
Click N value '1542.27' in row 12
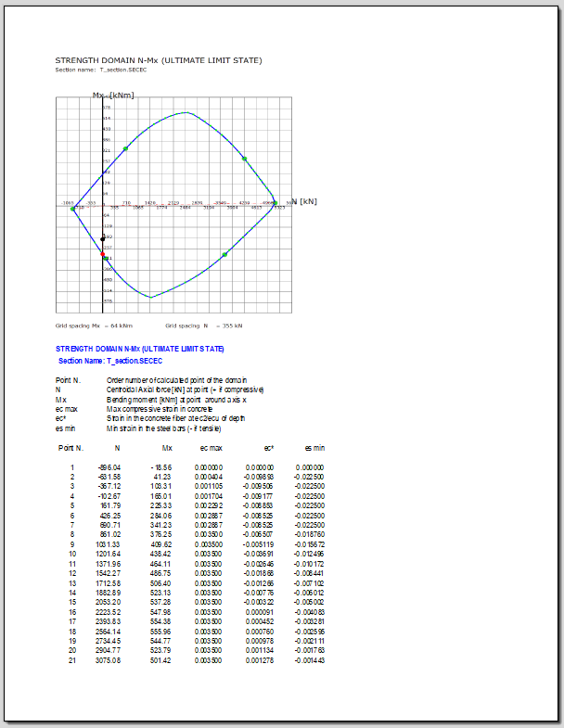tap(109, 573)
